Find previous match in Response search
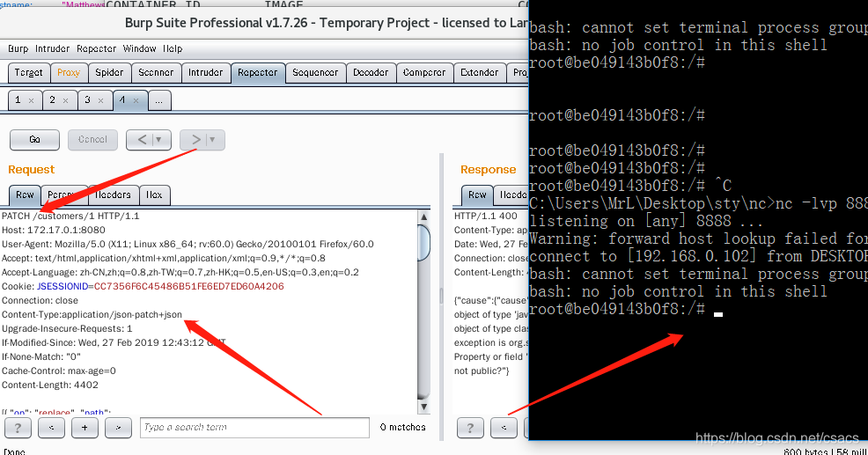This screenshot has width=868, height=455. [504, 428]
